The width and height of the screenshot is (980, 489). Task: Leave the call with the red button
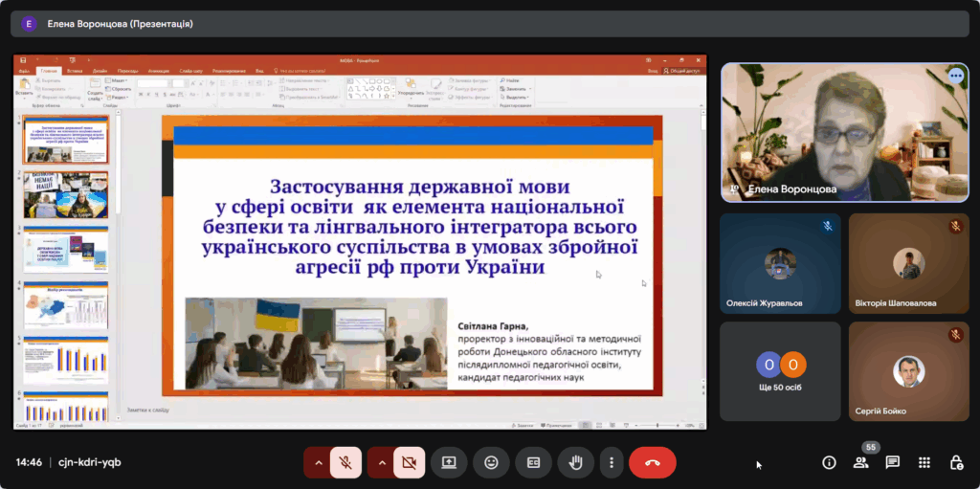pyautogui.click(x=653, y=462)
